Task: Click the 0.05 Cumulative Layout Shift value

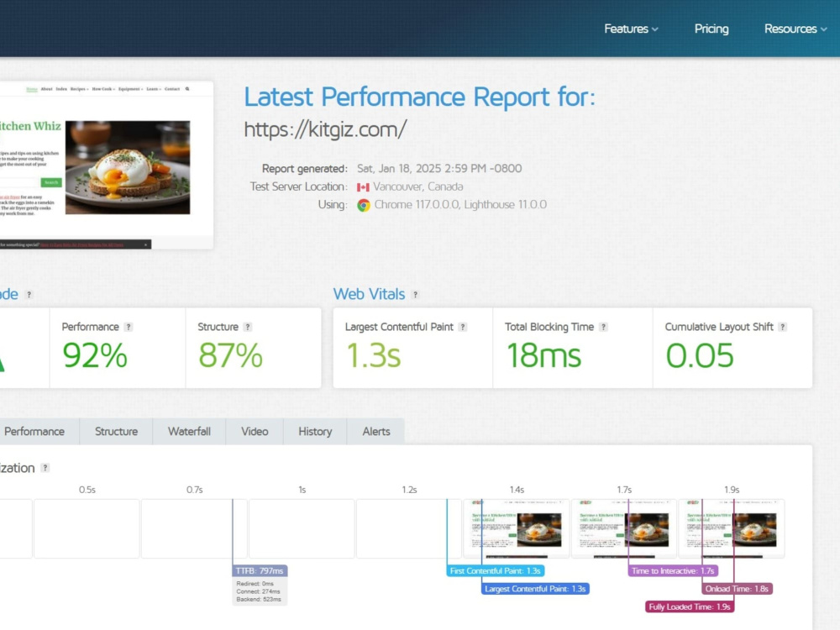Action: click(x=699, y=355)
